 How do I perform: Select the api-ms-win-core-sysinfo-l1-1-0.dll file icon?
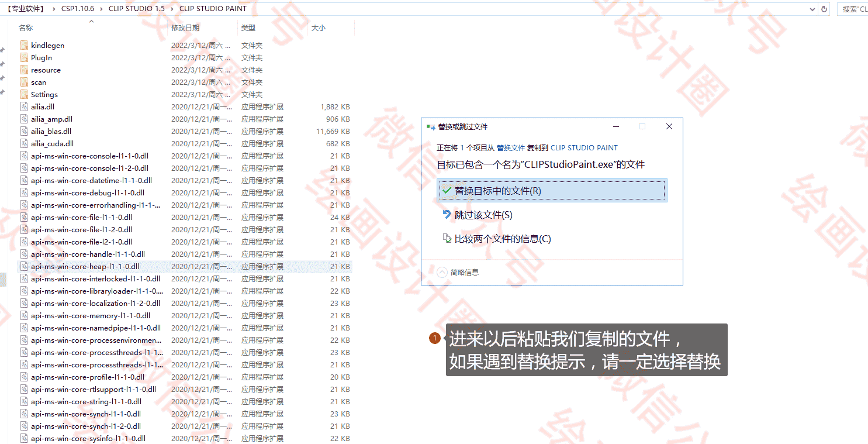click(24, 438)
